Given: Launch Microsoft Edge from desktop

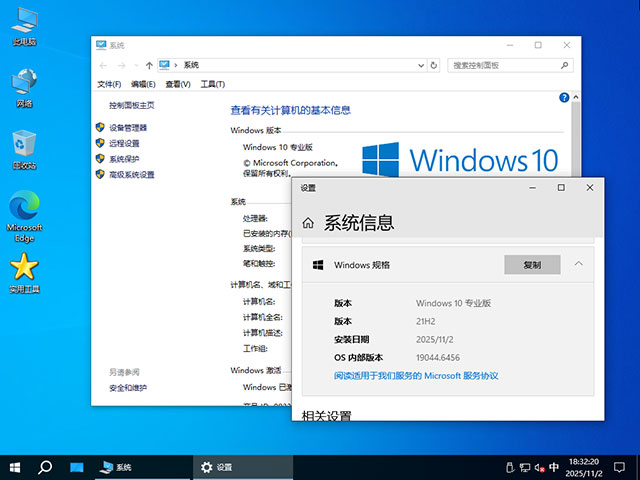Looking at the screenshot, I should click(24, 216).
